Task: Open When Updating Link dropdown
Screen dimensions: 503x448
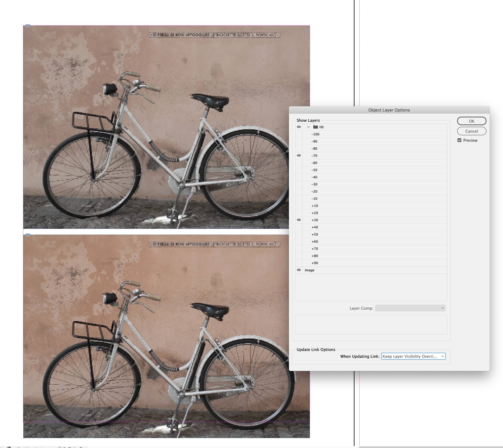Action: click(x=413, y=356)
